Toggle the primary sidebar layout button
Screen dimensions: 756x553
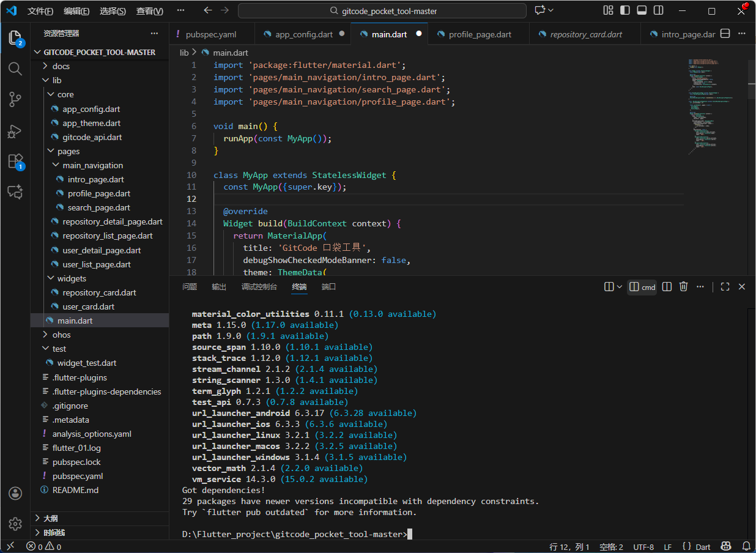point(624,10)
